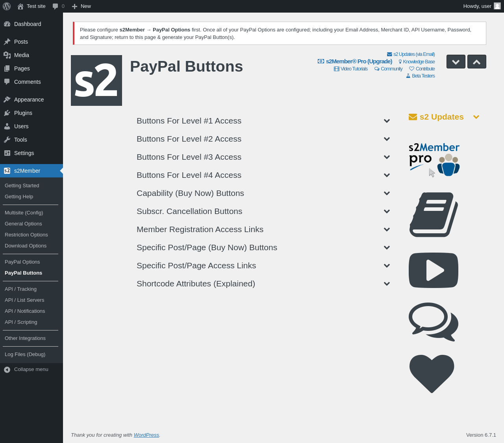Screen dimensions: 504x443
Task: Open API / Notifications
Action: [31, 311]
